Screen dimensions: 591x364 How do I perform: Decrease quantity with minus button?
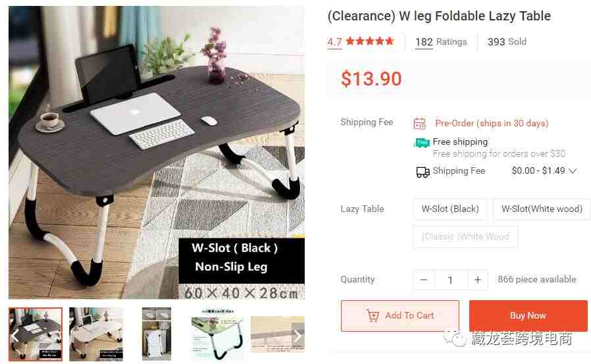[x=424, y=280]
